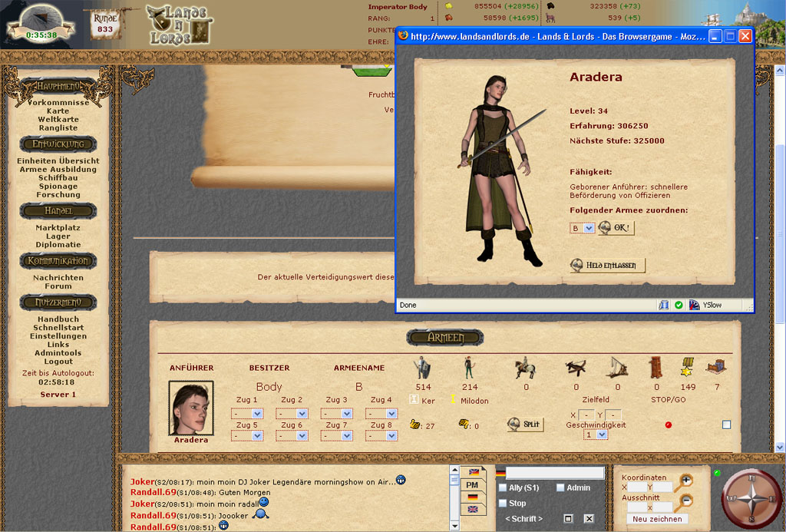Screen dimensions: 786x532
Task: Click the YSlow status bar icon
Action: click(694, 305)
